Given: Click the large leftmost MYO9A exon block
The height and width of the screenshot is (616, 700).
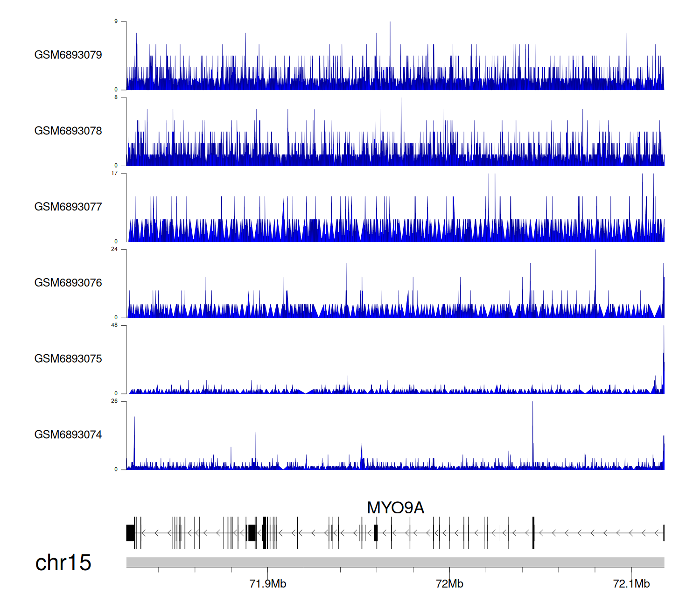Looking at the screenshot, I should point(131,533).
